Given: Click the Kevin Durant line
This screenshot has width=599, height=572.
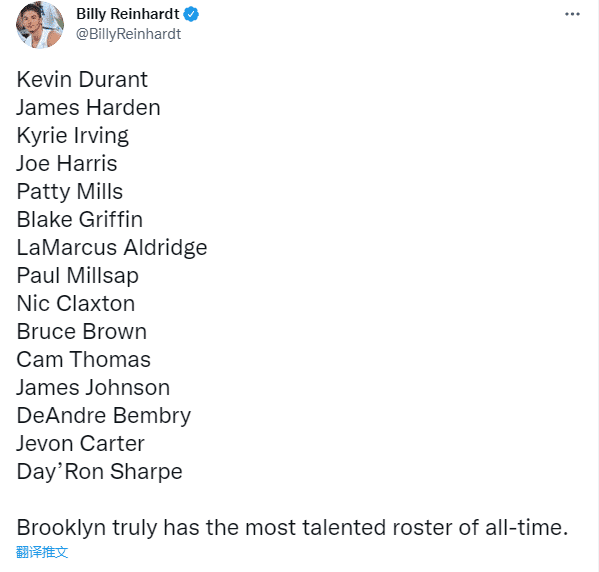Looking at the screenshot, I should [82, 79].
